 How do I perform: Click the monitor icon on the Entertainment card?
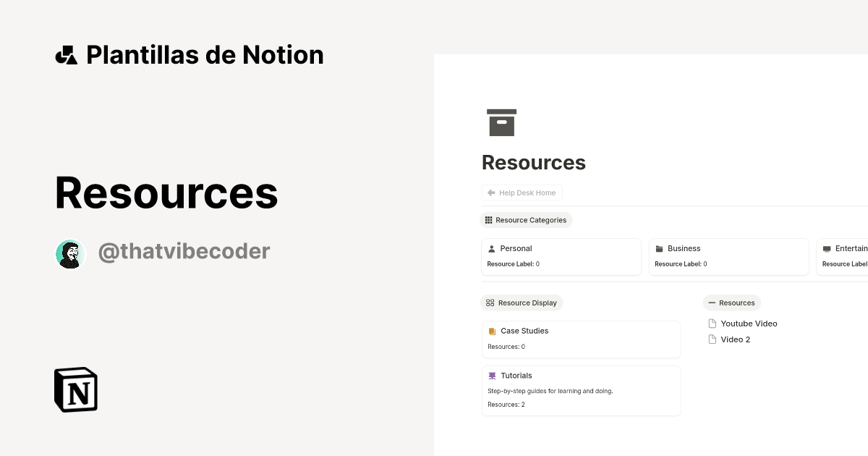(x=827, y=248)
